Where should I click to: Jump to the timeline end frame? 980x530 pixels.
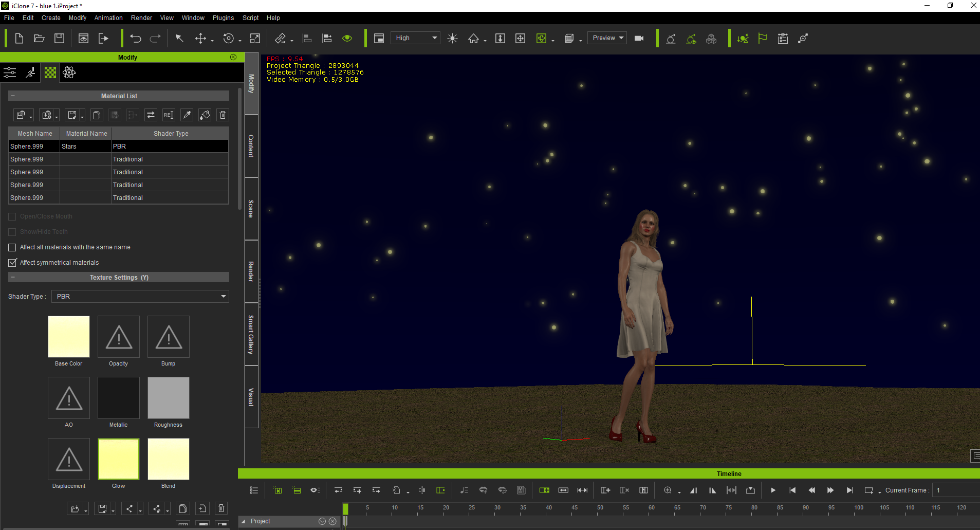[x=850, y=490]
